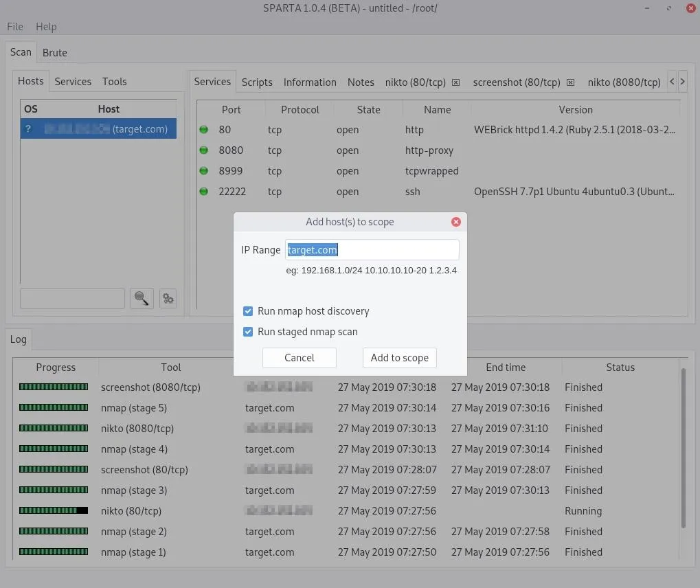The image size is (700, 588).
Task: Click green status dot for port 22222
Action: point(203,191)
